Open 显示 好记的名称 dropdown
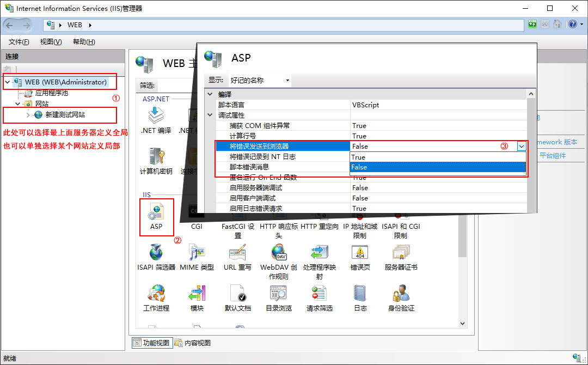 coord(259,80)
